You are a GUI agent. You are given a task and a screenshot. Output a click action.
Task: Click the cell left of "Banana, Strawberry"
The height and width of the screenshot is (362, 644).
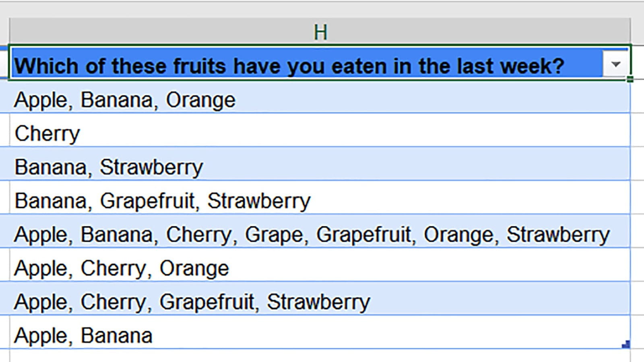(x=4, y=167)
